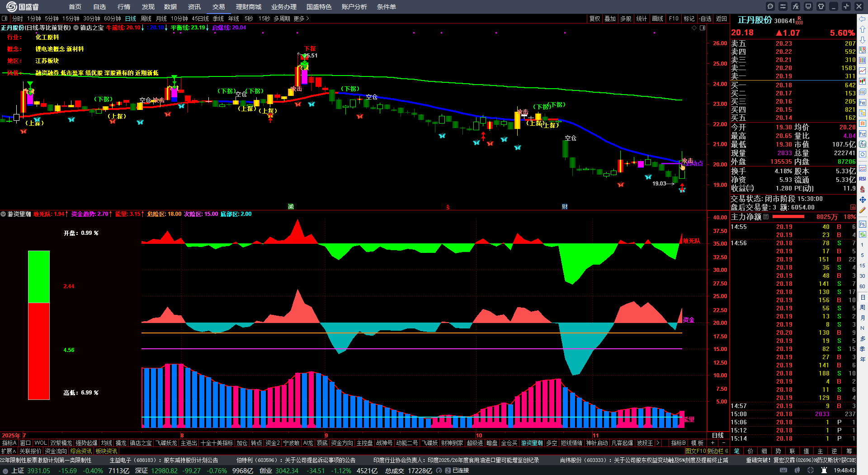The image size is (868, 475).
Task: Toggle the round icon after 正丹股份 chart title
Action: click(x=76, y=28)
